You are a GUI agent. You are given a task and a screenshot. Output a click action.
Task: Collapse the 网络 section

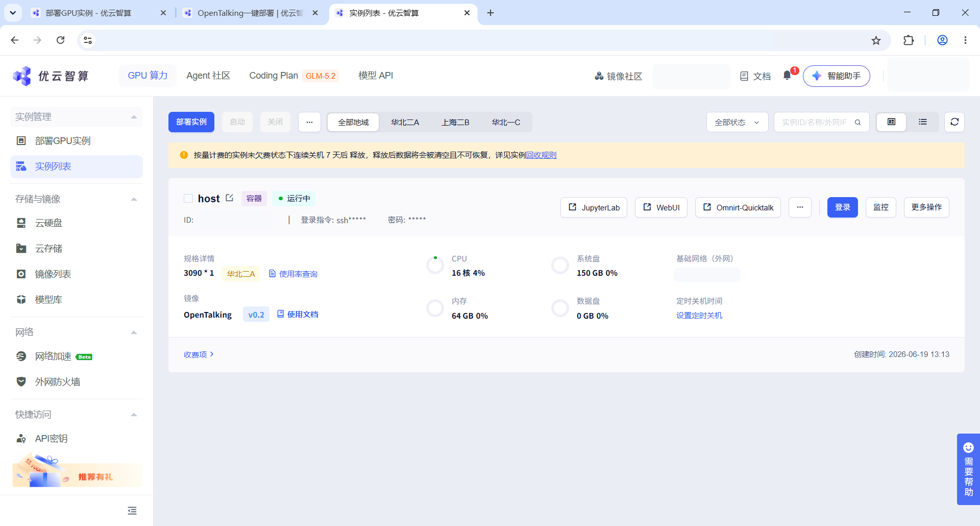coord(134,332)
